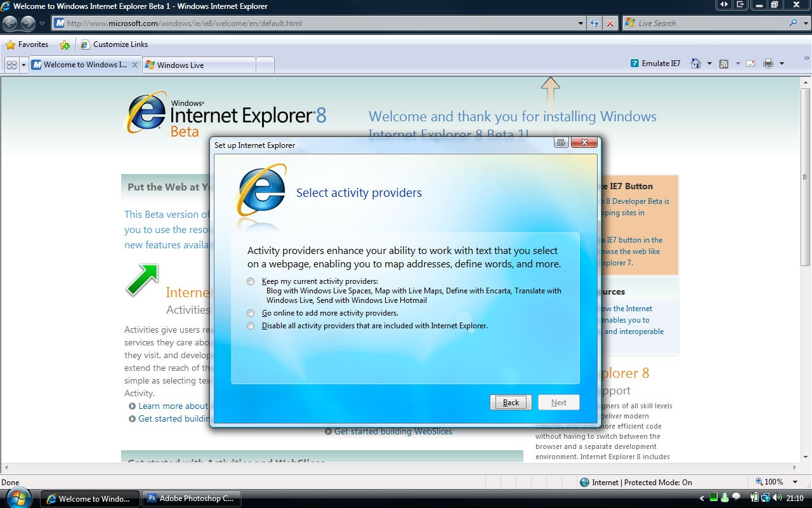Click the Customize Links favorite
This screenshot has height=508, width=812.
tap(114, 44)
